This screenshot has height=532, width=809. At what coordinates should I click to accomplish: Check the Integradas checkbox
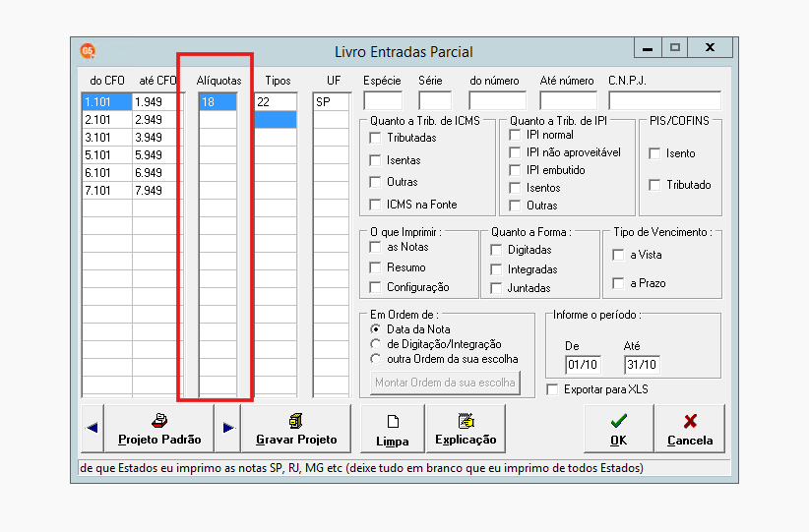(496, 269)
